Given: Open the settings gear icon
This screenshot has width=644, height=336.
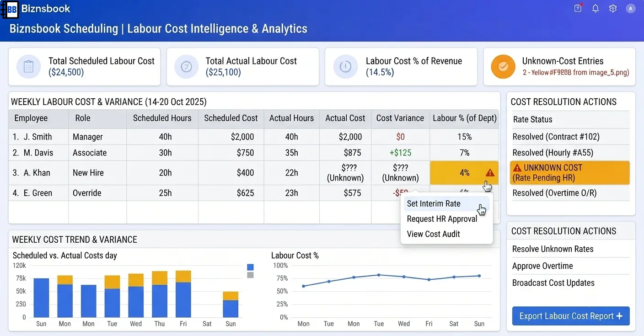Looking at the screenshot, I should (x=613, y=9).
